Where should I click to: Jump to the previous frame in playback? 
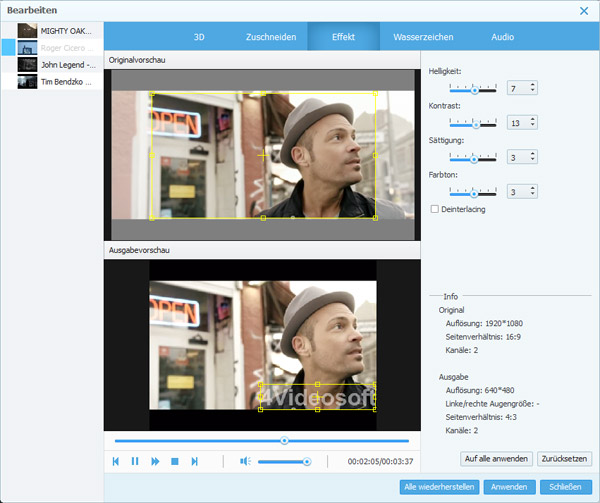point(116,461)
